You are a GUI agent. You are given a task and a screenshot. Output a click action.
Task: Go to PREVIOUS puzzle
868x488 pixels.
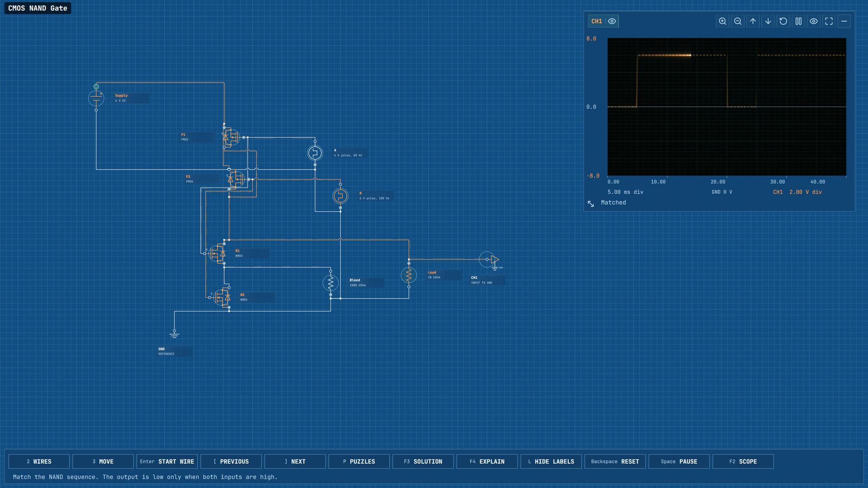[x=231, y=461]
